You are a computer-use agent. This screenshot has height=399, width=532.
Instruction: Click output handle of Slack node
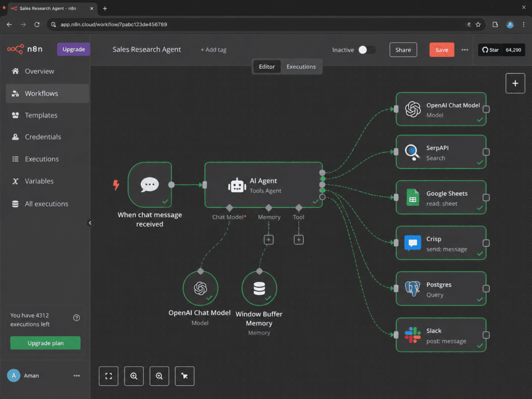click(486, 335)
